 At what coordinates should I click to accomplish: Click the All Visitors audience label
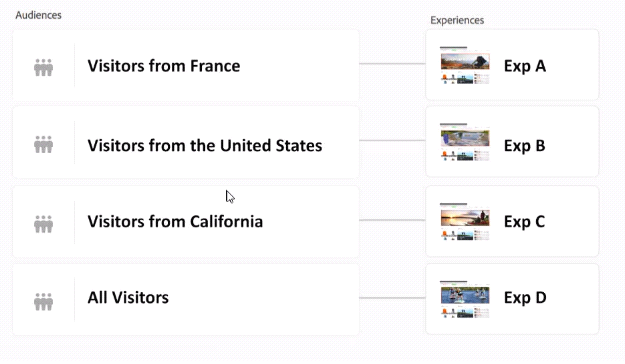[x=128, y=298]
